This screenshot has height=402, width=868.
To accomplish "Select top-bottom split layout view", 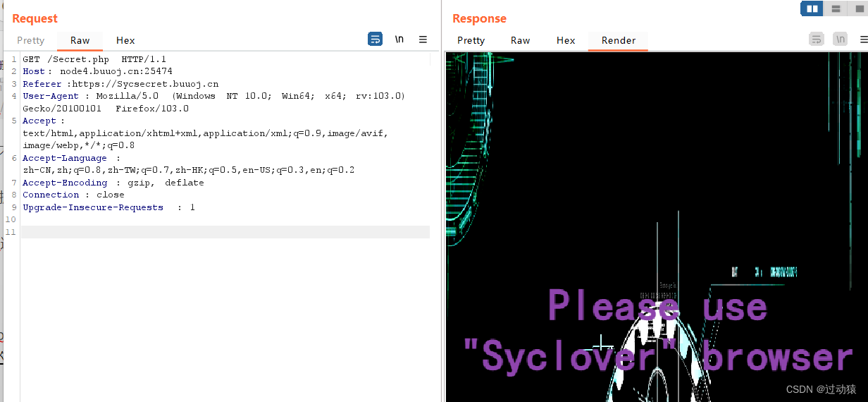I will click(x=836, y=8).
